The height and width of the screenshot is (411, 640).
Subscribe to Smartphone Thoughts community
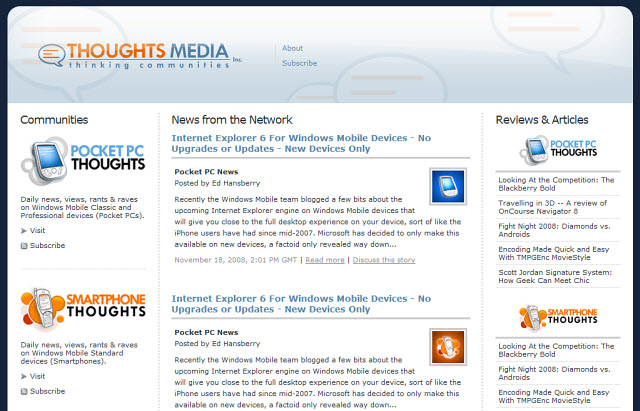(47, 391)
